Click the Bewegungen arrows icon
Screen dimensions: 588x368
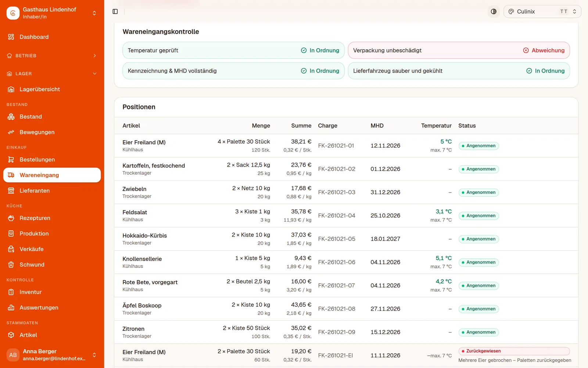click(x=11, y=132)
